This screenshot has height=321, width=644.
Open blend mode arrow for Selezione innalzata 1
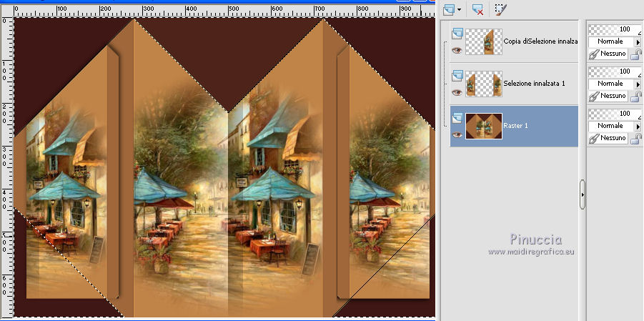point(638,84)
